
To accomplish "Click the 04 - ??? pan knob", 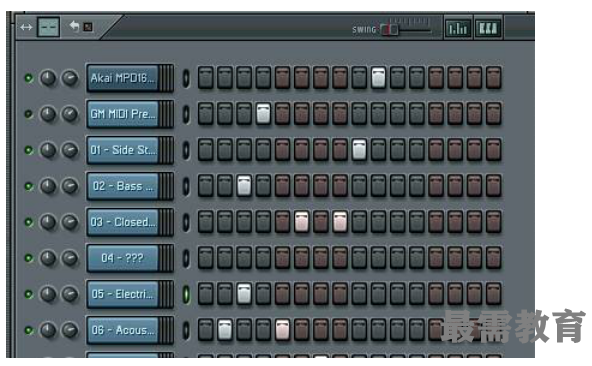I will pyautogui.click(x=48, y=258).
